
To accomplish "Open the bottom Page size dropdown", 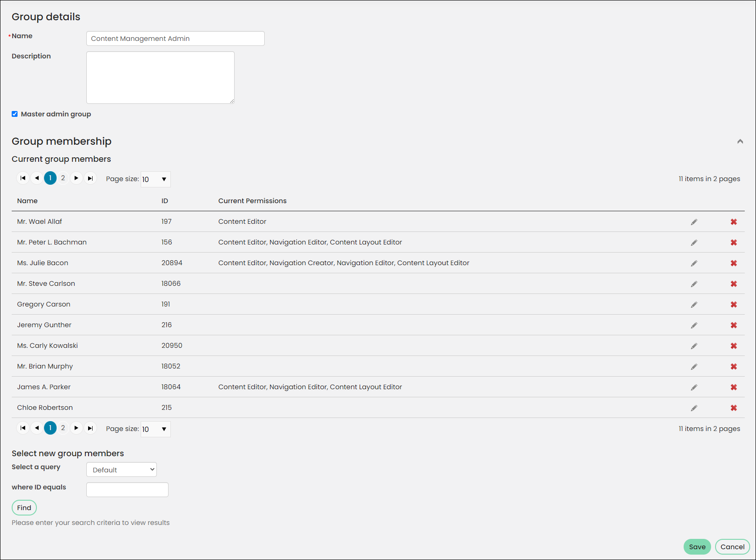I will 156,429.
